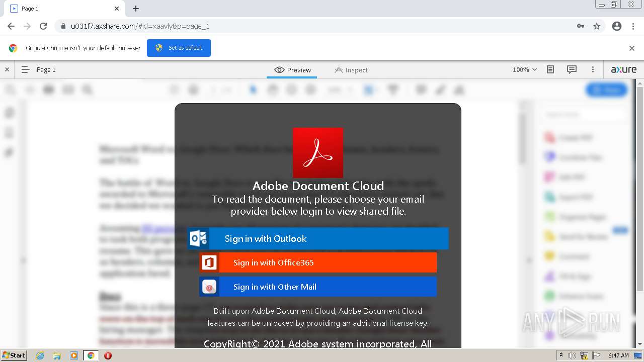Bookmark this page with the star icon

pyautogui.click(x=597, y=26)
